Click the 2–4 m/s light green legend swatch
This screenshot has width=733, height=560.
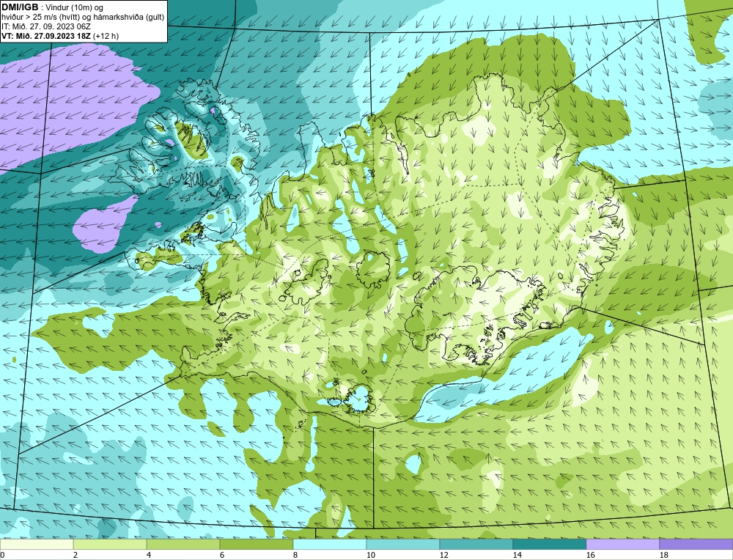pyautogui.click(x=110, y=544)
